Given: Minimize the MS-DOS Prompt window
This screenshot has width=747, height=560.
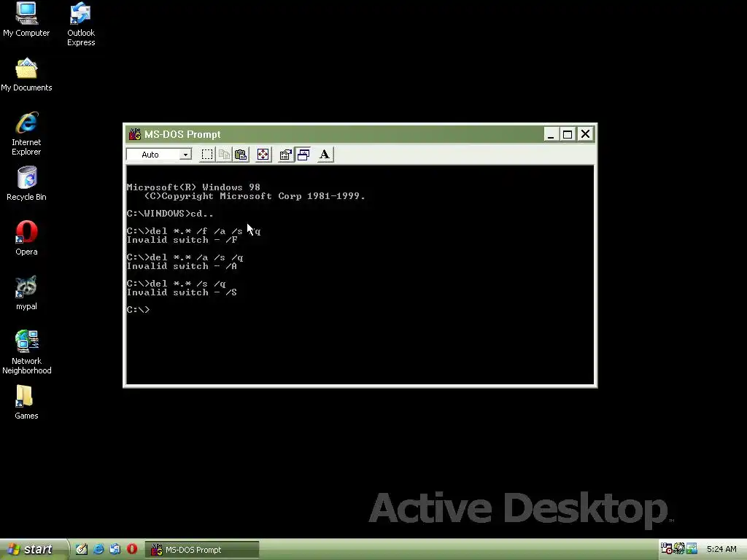Looking at the screenshot, I should tap(551, 134).
